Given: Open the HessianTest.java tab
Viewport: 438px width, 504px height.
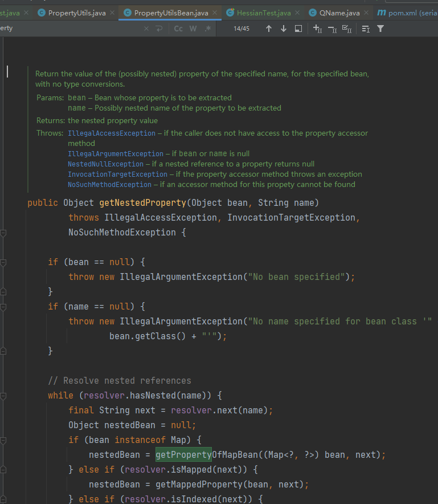Looking at the screenshot, I should [x=264, y=13].
